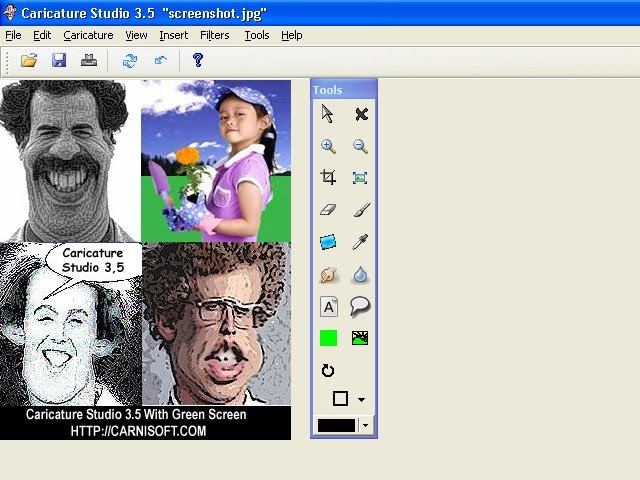Click the blue Help question mark icon
This screenshot has width=640, height=480.
pyautogui.click(x=198, y=60)
